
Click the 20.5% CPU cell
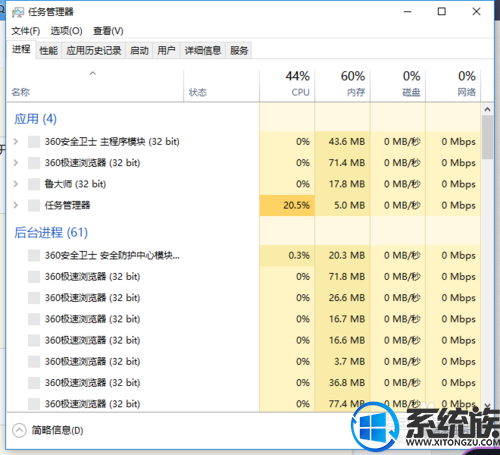[x=287, y=205]
